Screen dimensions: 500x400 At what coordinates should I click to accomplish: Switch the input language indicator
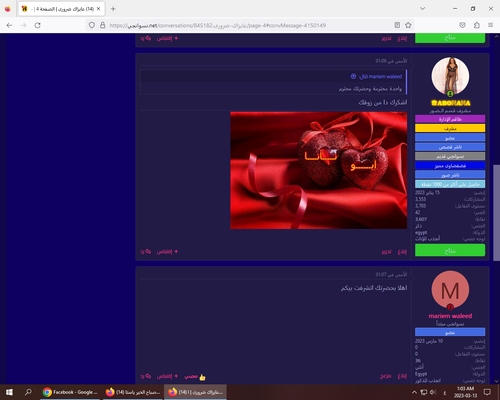point(445,393)
